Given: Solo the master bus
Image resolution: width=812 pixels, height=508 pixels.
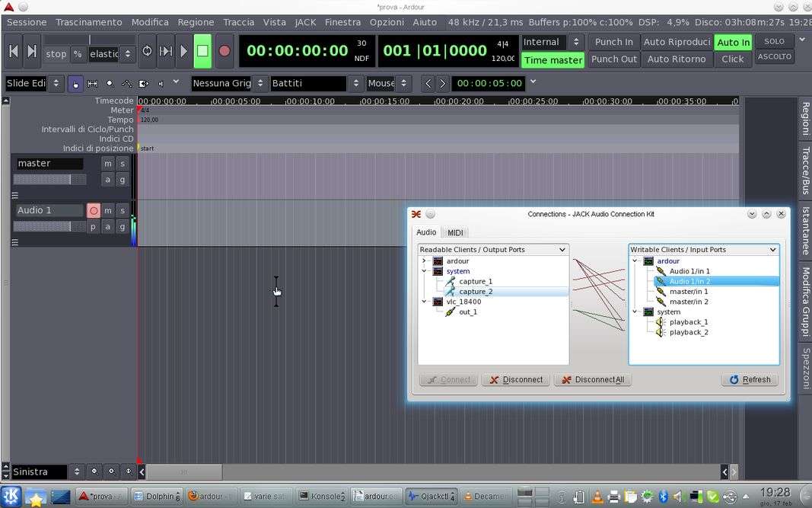Looking at the screenshot, I should (x=123, y=164).
